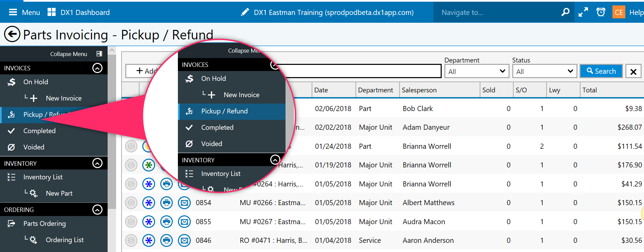The height and width of the screenshot is (252, 644).
Task: Click Help in top bar
Action: pos(636,12)
